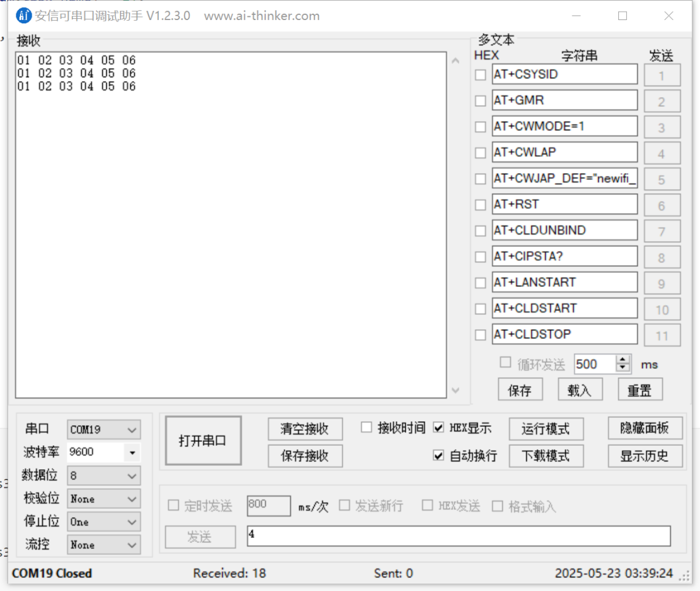Click the 隐藏面板 hide panel button
Viewport: 700px width, 591px height.
(644, 428)
